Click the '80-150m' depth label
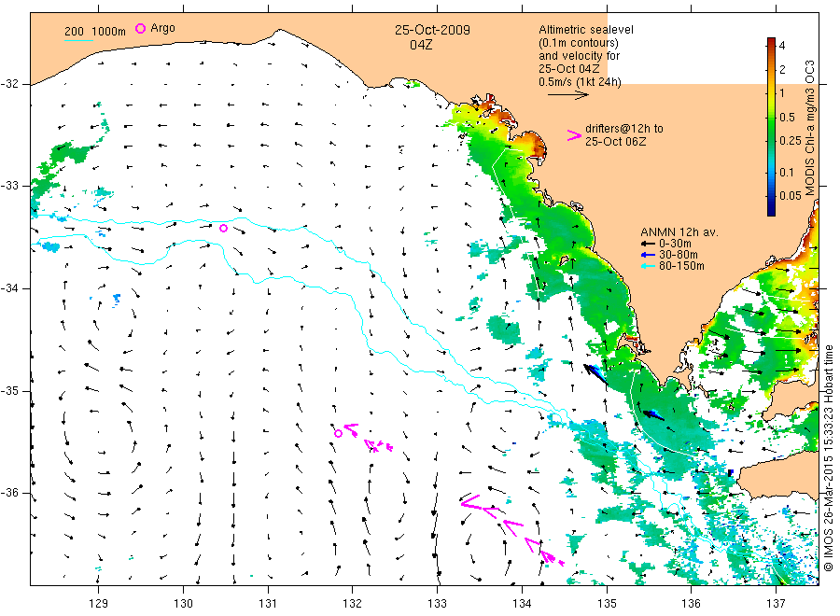Viewport: 840px width, 616px height. tap(681, 266)
